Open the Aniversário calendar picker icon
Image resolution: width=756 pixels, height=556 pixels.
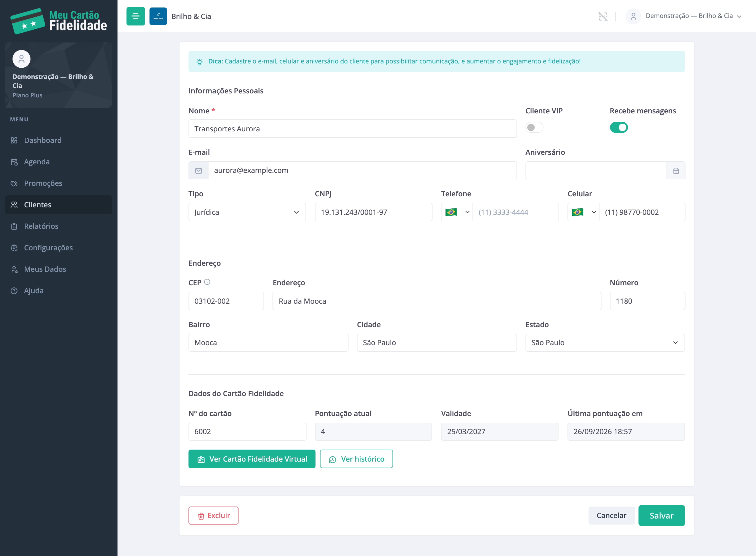pyautogui.click(x=676, y=171)
